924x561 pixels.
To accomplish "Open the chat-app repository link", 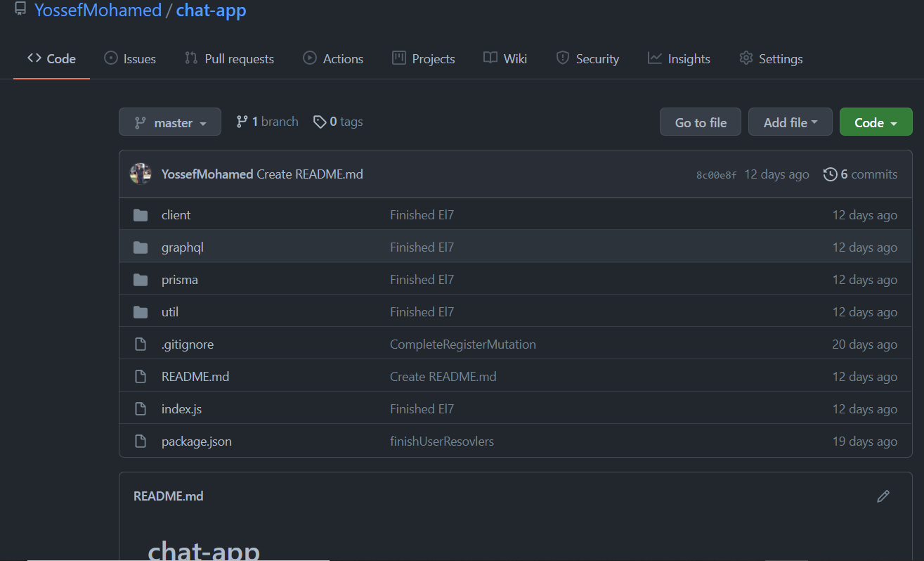I will [x=211, y=10].
